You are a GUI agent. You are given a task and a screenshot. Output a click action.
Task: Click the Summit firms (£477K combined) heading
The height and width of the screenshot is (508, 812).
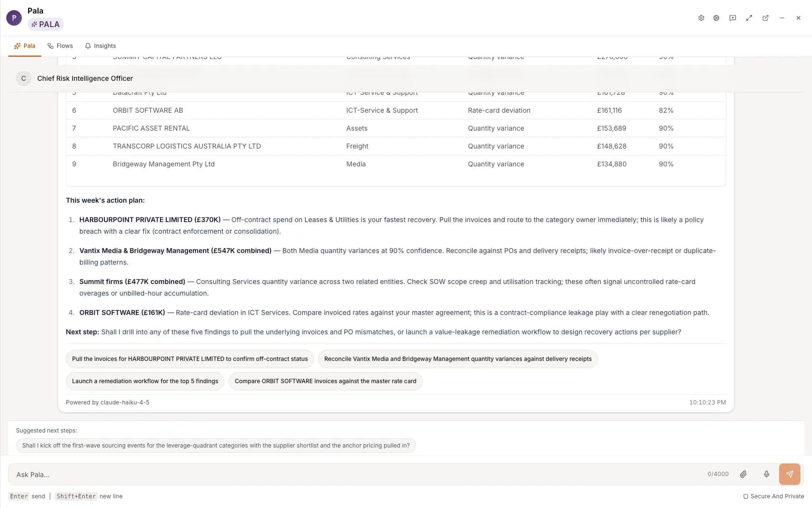tap(132, 282)
